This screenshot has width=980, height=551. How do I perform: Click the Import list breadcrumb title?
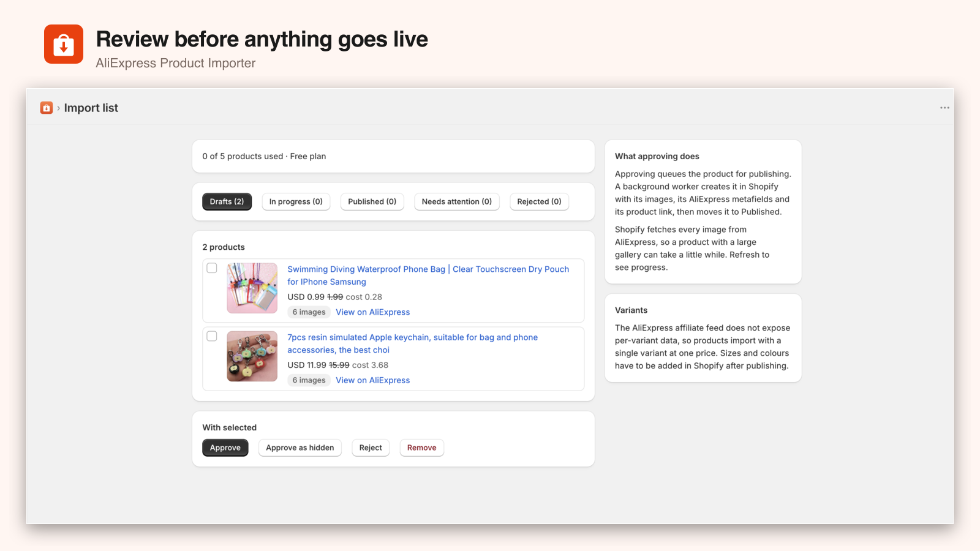coord(91,108)
